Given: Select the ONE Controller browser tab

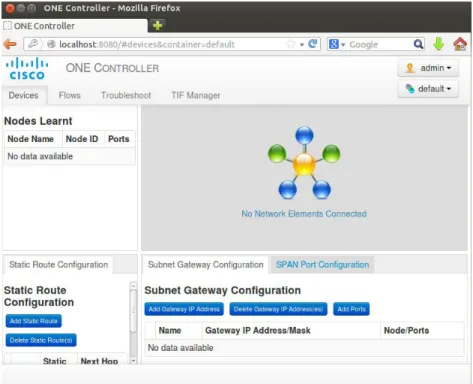Looking at the screenshot, I should click(x=75, y=26).
